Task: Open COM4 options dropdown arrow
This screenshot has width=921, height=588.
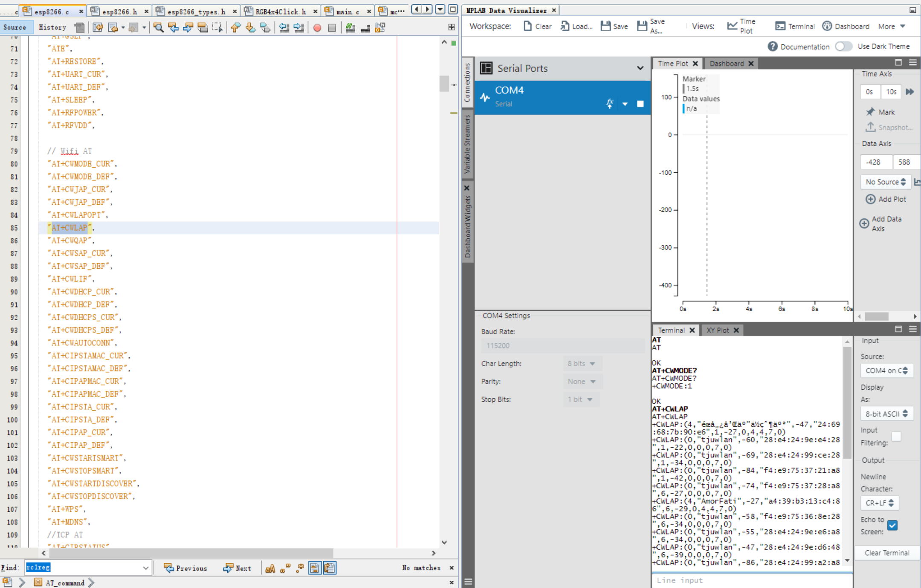Action: [x=625, y=104]
